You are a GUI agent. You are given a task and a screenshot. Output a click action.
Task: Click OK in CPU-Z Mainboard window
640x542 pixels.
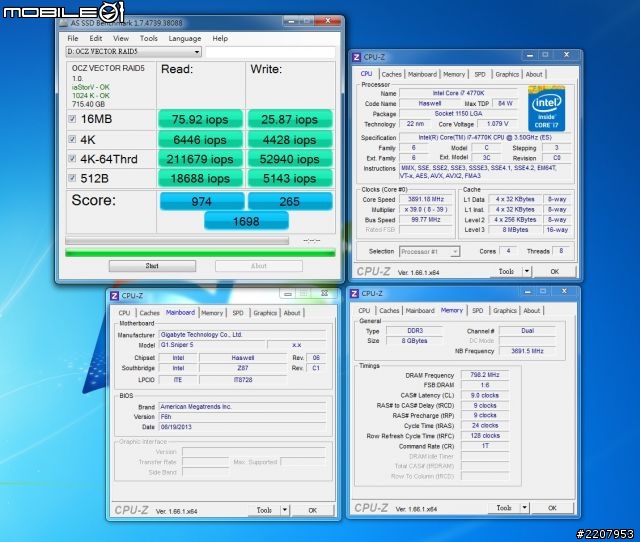(313, 510)
